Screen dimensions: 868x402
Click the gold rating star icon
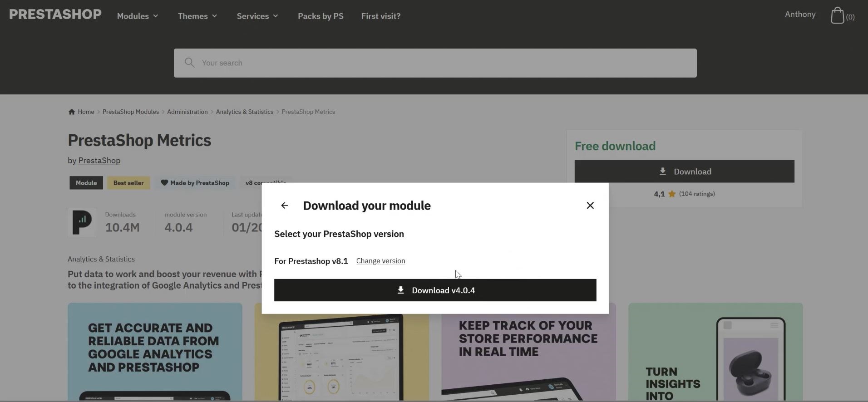(x=672, y=194)
